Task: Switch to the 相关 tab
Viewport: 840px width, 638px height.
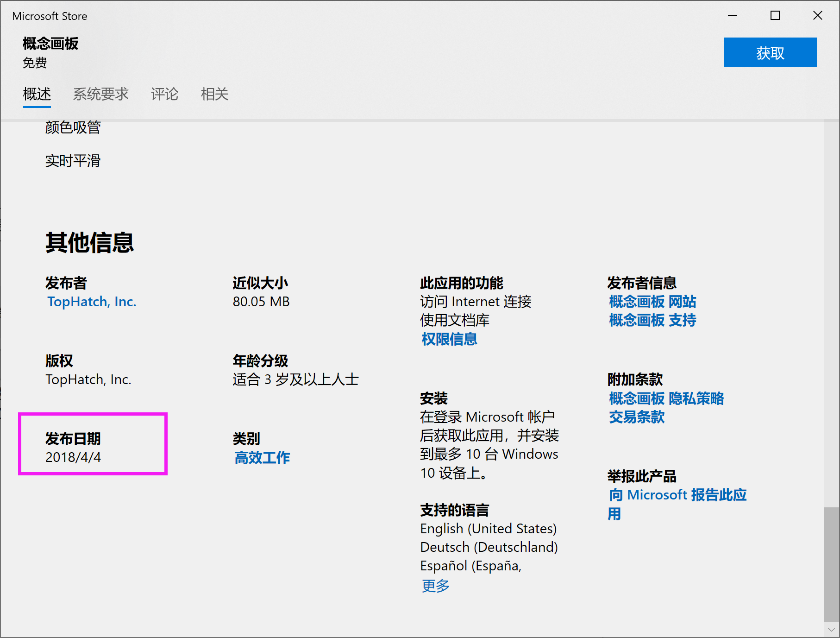Action: (x=214, y=94)
